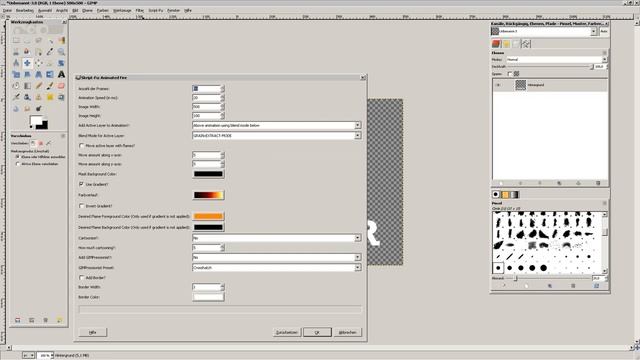The image size is (640, 360).
Task: Select the Paintbrush tool
Action: click(x=50, y=86)
